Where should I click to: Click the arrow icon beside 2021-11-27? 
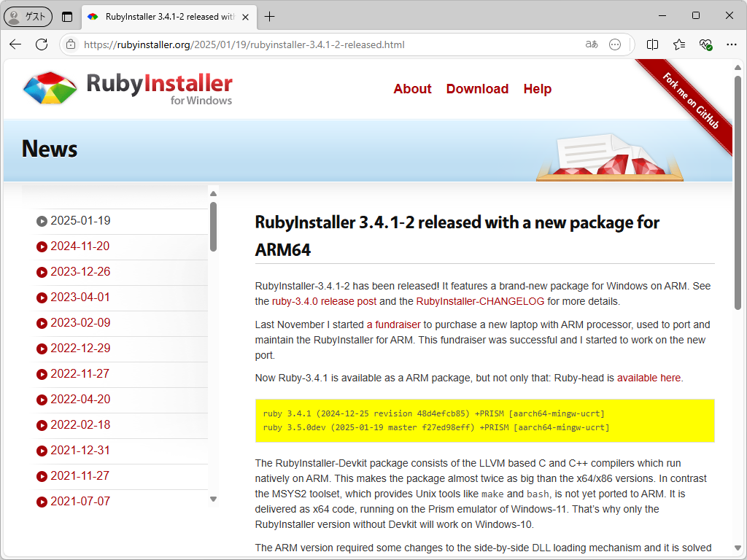[x=42, y=476]
